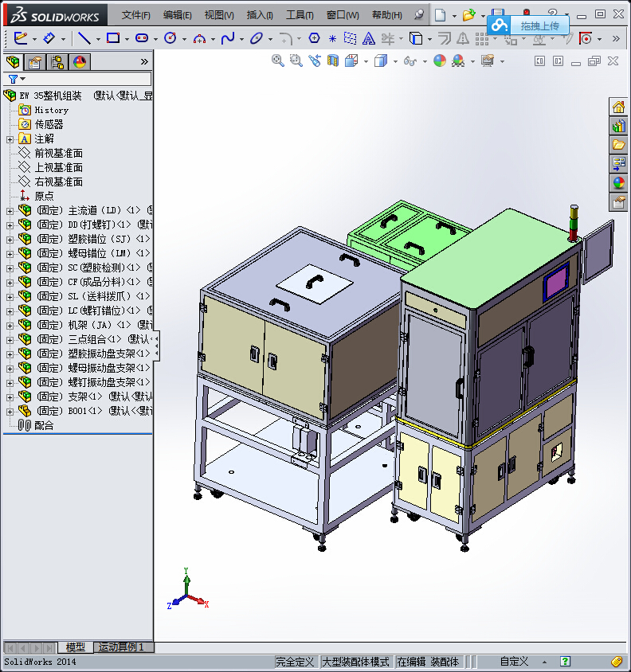Image resolution: width=631 pixels, height=672 pixels.
Task: Click the New document button
Action: 440,15
